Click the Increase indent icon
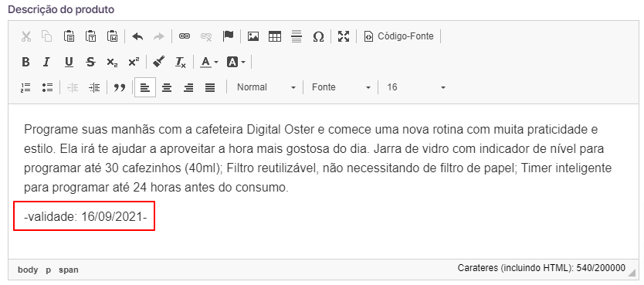 (x=94, y=87)
